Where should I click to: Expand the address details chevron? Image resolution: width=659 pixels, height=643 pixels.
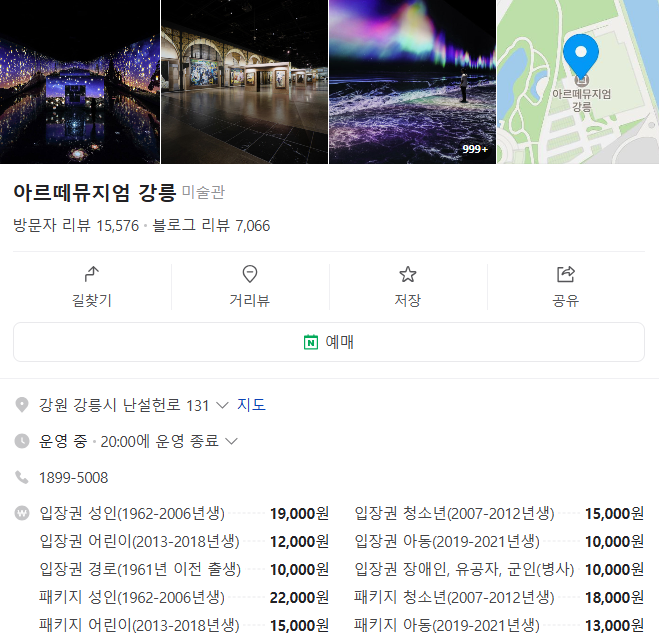pos(222,405)
